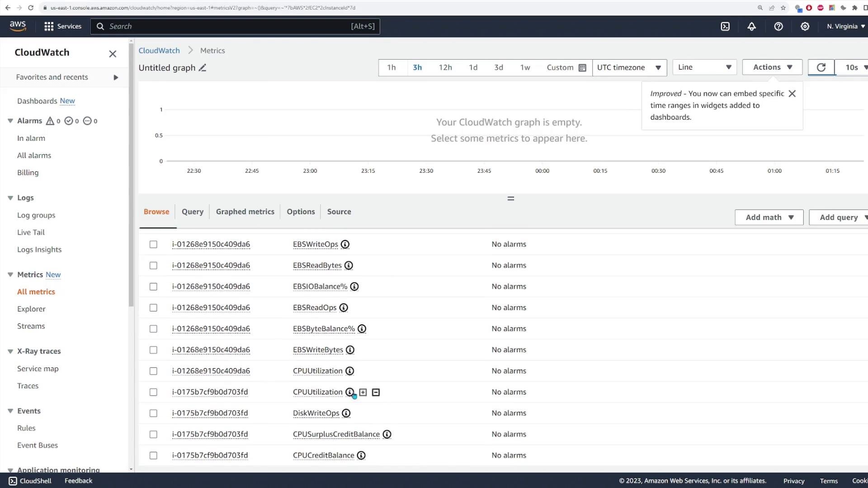The width and height of the screenshot is (868, 488).
Task: Show info for EBSWriteBytes metric
Action: pyautogui.click(x=350, y=350)
